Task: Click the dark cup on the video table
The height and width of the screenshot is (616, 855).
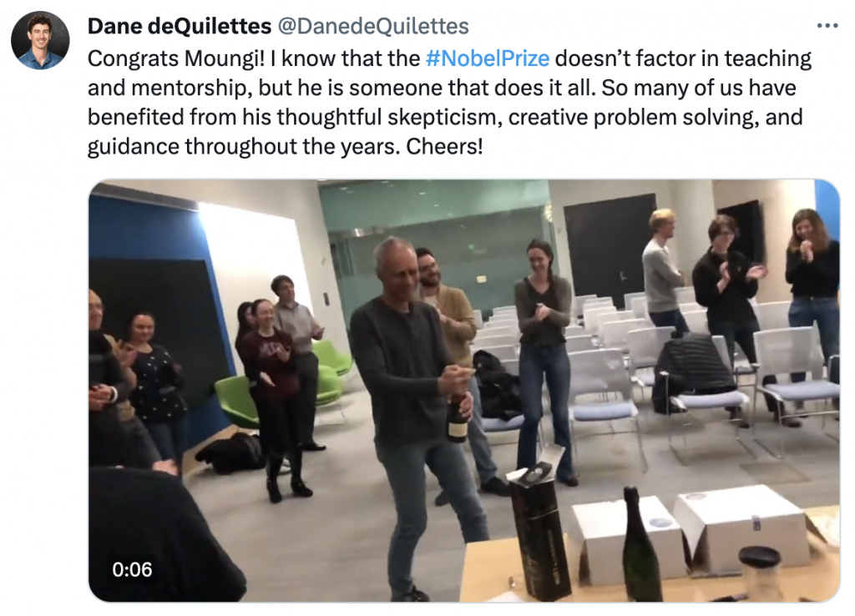Action: pyautogui.click(x=761, y=571)
